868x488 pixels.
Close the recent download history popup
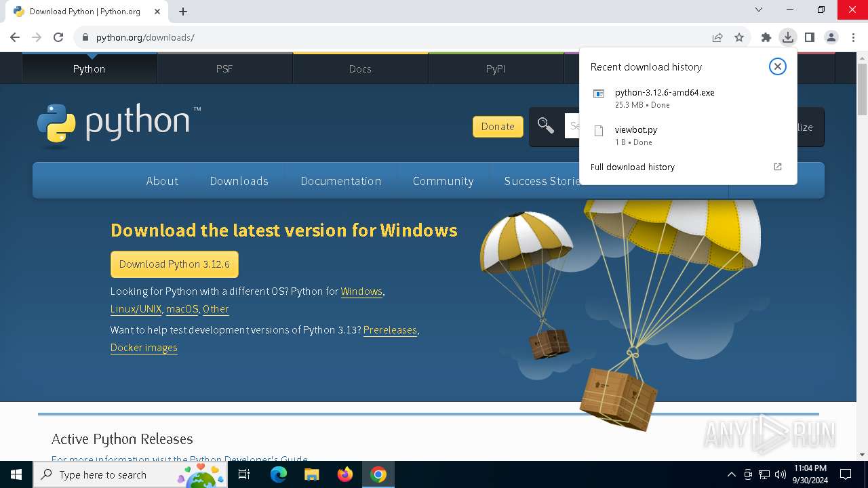[x=778, y=66]
